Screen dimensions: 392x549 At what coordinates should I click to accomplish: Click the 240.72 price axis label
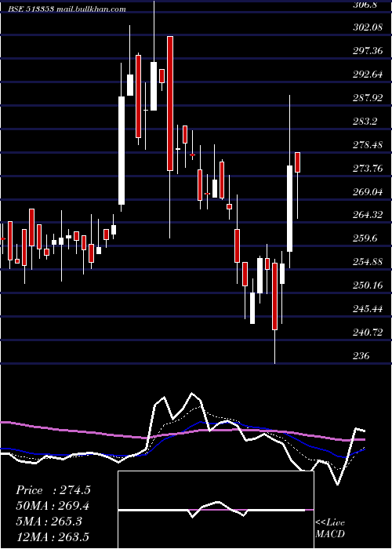pyautogui.click(x=368, y=333)
